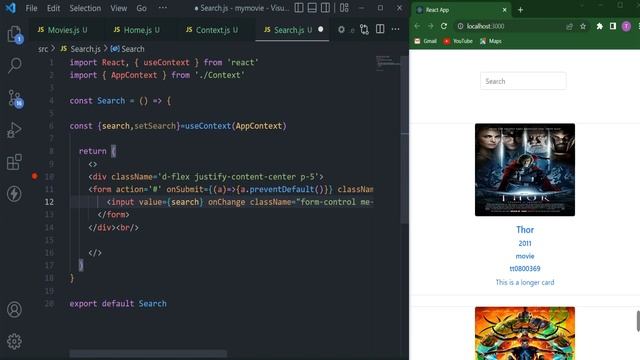Switch to the Context.js tab
The image size is (640, 360).
212,30
